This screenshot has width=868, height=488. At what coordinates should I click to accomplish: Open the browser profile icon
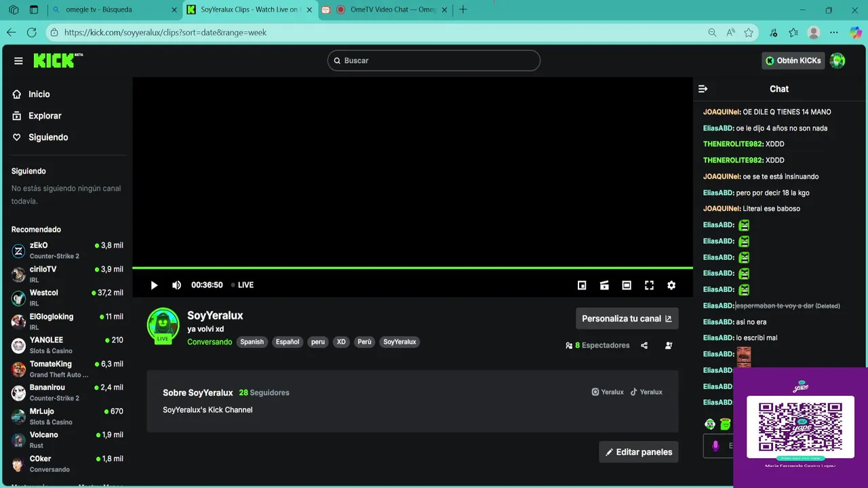pyautogui.click(x=814, y=33)
